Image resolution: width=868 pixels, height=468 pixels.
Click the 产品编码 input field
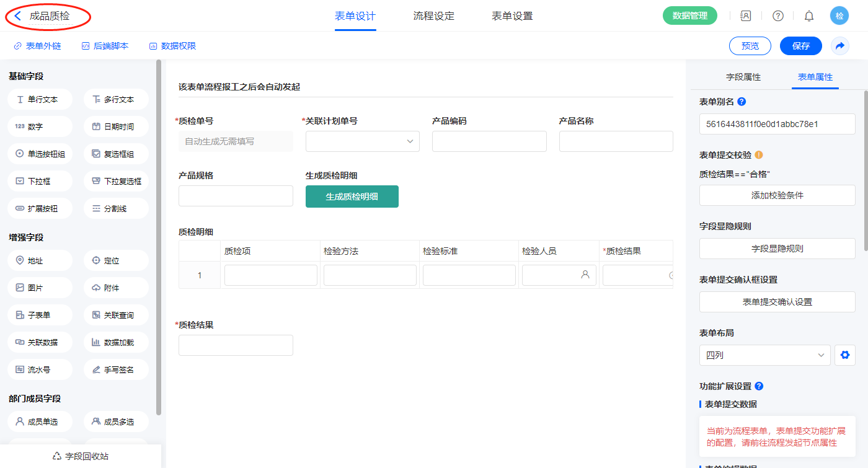(x=489, y=141)
